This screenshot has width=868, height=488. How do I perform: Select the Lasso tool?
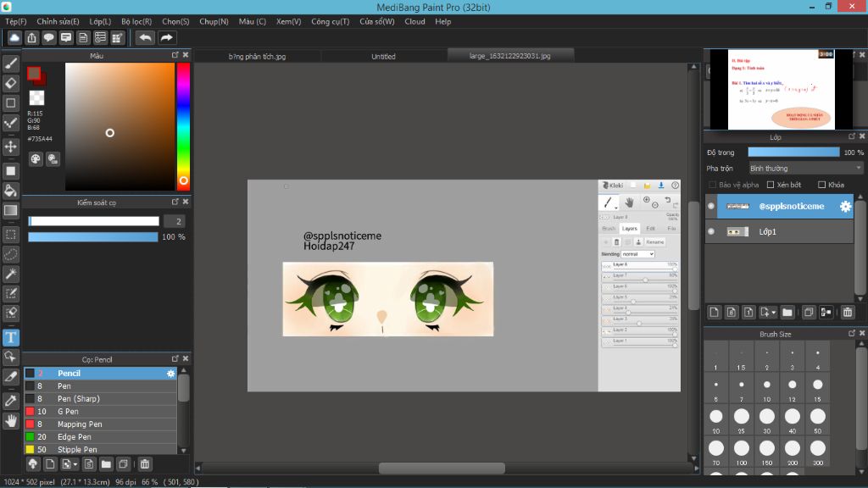pyautogui.click(x=10, y=254)
